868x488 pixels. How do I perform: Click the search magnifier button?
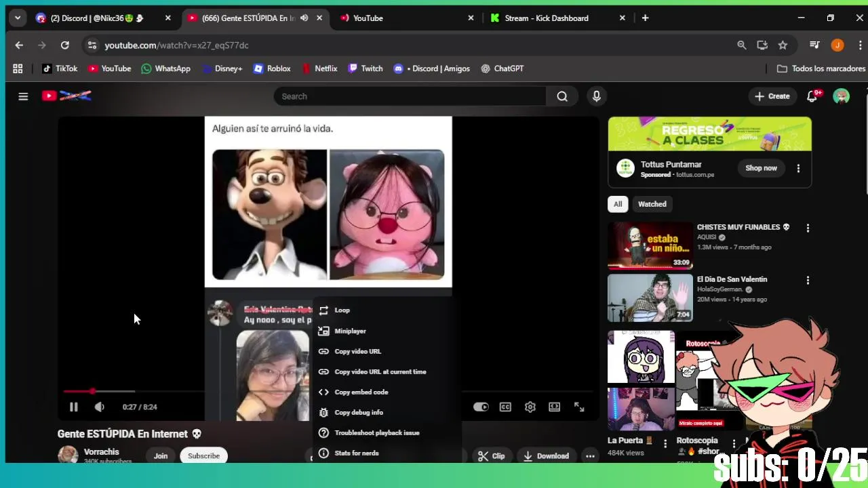coord(562,96)
